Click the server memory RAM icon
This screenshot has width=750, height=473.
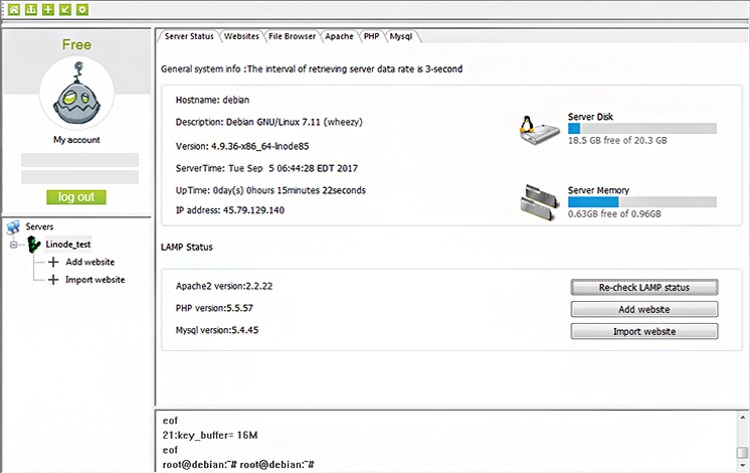click(x=540, y=202)
